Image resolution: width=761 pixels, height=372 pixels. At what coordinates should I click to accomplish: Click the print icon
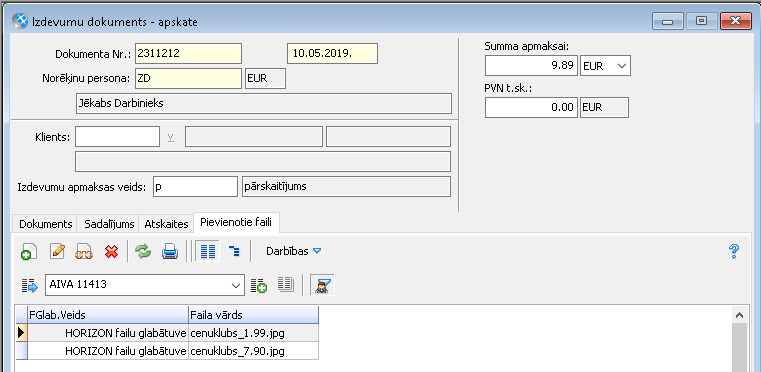pyautogui.click(x=170, y=251)
